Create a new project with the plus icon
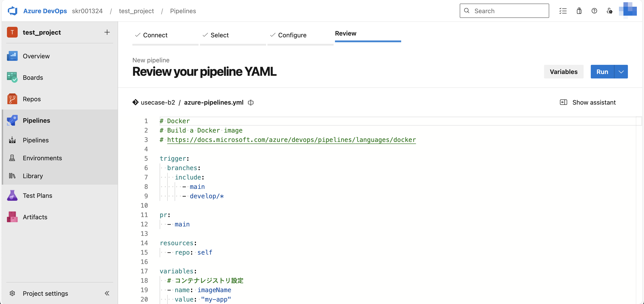This screenshot has width=644, height=304. (x=107, y=32)
